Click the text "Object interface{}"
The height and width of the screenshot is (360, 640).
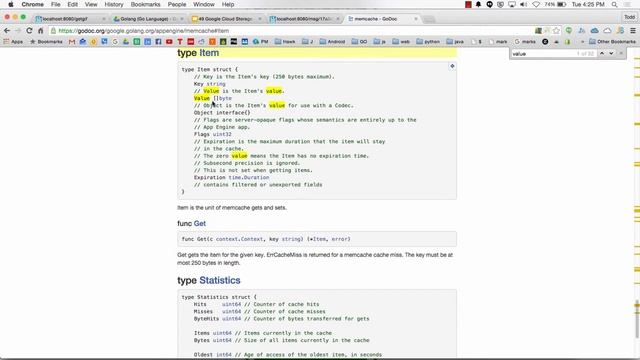[x=222, y=113]
